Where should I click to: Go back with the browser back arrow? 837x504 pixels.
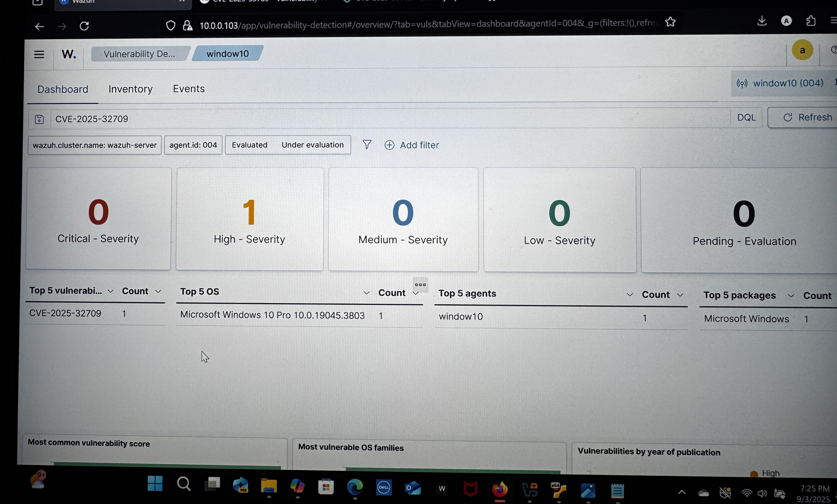pos(40,27)
